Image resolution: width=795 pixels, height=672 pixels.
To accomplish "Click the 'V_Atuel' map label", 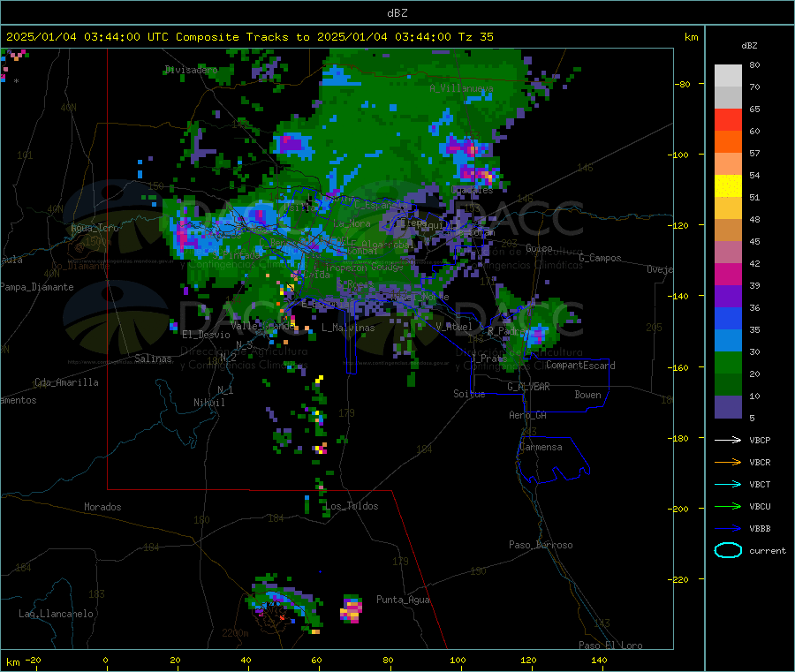I will coord(454,327).
